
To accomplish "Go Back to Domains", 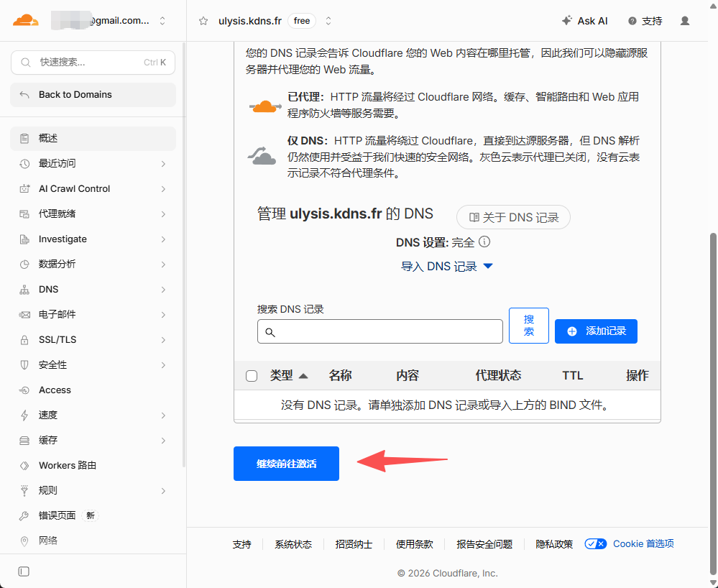I will (93, 95).
